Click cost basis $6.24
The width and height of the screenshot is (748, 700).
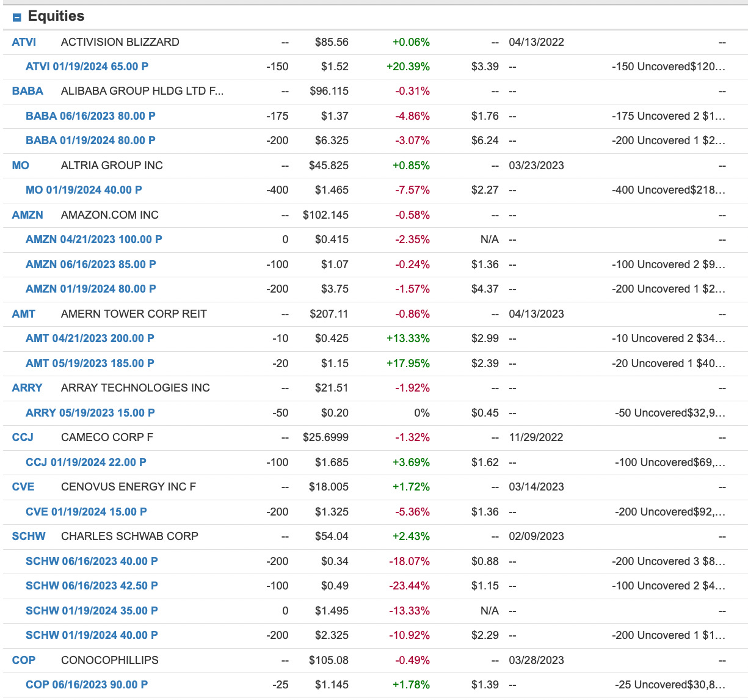tap(485, 140)
